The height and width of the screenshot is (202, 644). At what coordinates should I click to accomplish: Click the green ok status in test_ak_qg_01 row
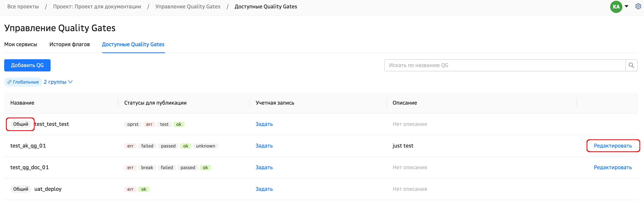[186, 146]
